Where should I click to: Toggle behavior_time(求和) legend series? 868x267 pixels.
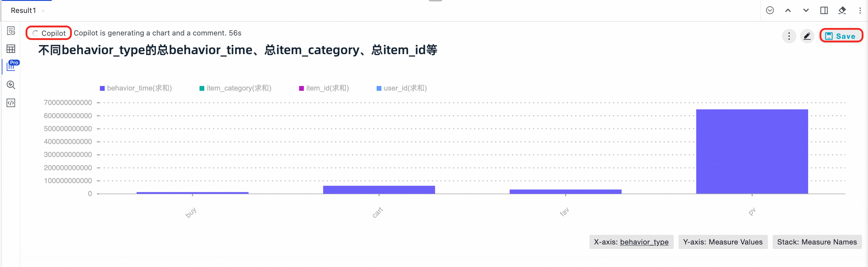click(136, 88)
